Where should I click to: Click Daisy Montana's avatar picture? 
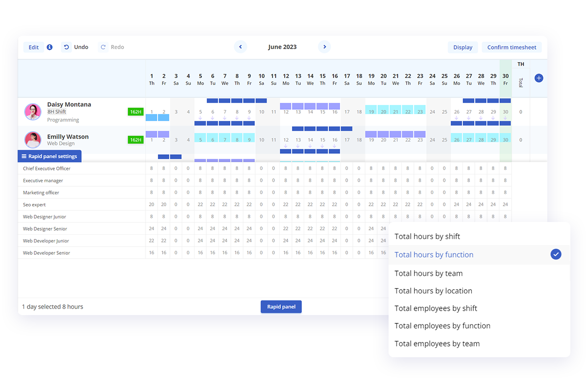(33, 112)
